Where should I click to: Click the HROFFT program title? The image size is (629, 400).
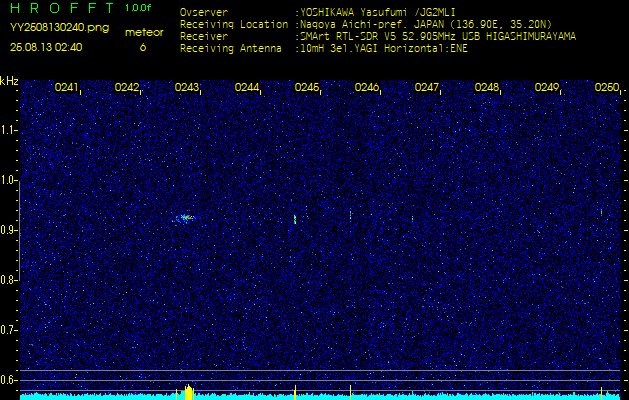tap(63, 8)
